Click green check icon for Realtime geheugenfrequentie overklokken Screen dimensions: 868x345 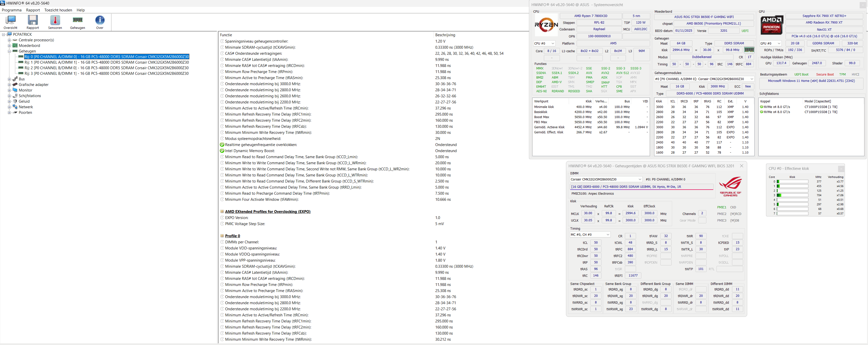(x=222, y=145)
